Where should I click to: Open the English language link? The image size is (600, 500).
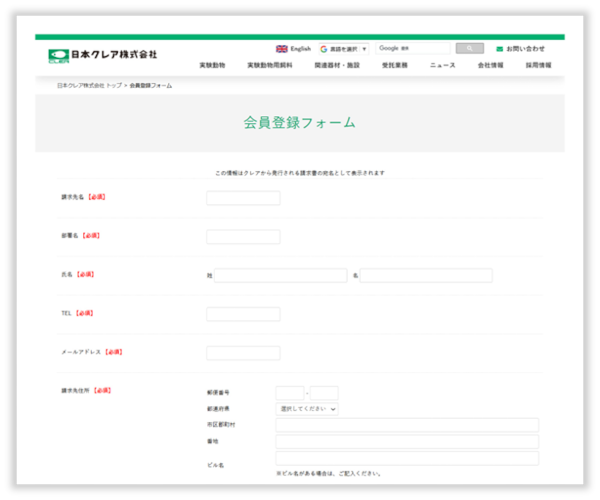pos(300,49)
